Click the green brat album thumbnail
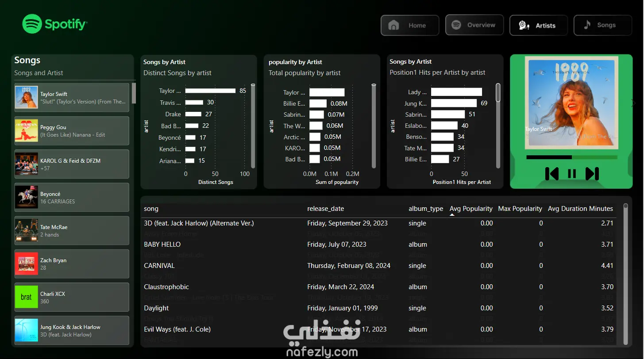This screenshot has width=644, height=359. 26,297
